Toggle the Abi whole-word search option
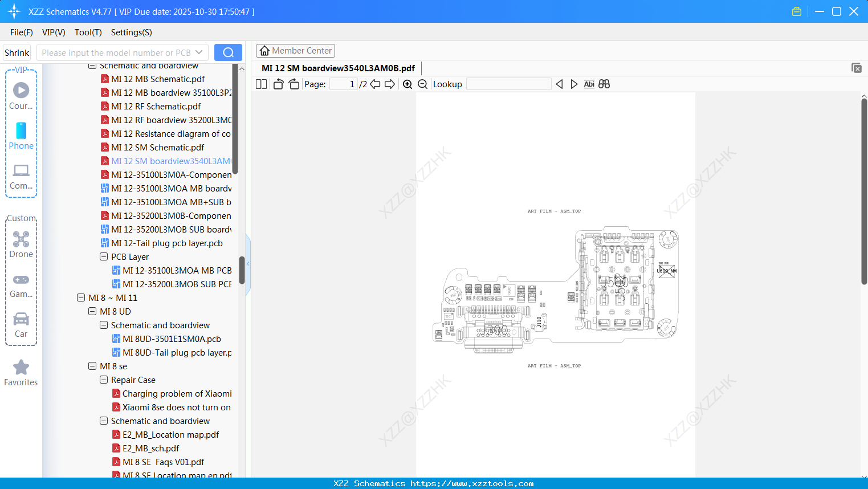 click(x=589, y=84)
